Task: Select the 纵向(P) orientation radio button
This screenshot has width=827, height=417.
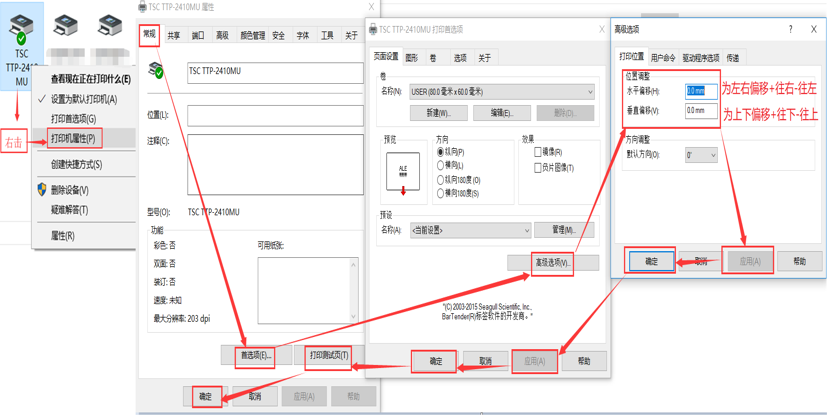Action: coord(441,152)
